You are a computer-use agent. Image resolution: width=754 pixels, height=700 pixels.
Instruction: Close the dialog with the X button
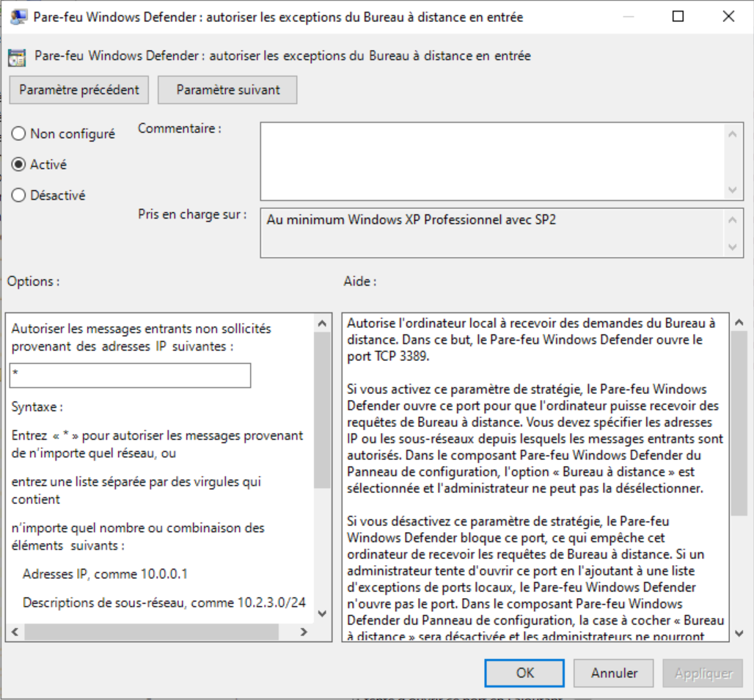(728, 16)
